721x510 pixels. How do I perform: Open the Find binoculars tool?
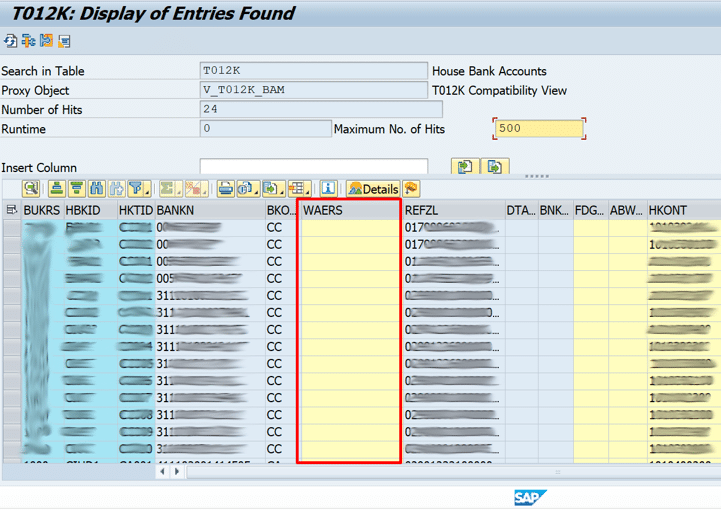(x=96, y=189)
